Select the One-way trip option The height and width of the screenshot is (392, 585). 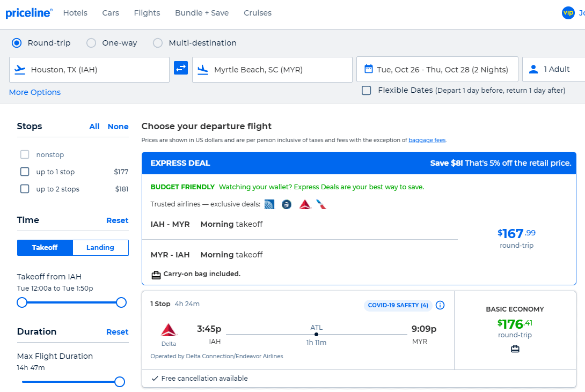click(x=91, y=43)
